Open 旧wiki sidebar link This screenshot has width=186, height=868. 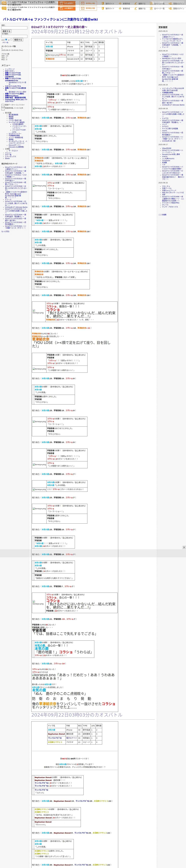point(7,158)
